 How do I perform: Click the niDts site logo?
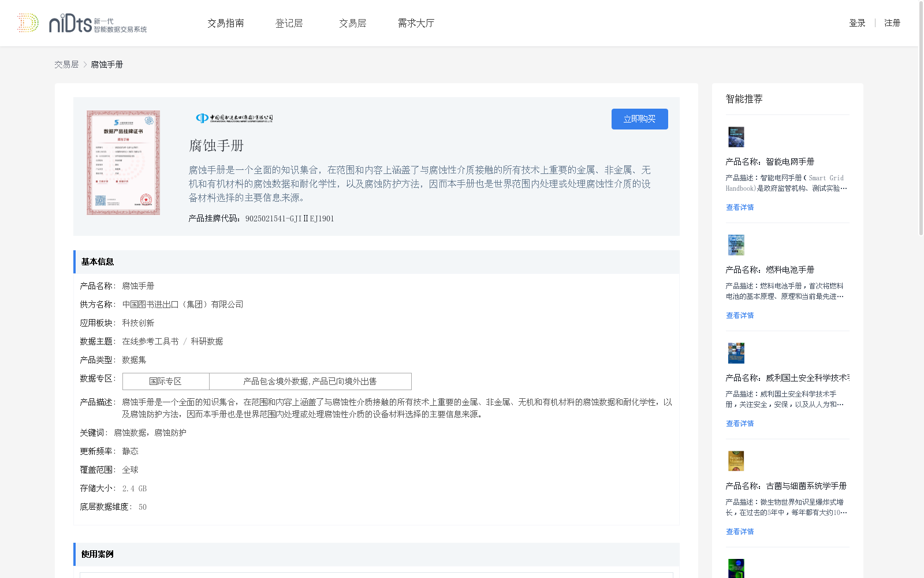click(82, 23)
